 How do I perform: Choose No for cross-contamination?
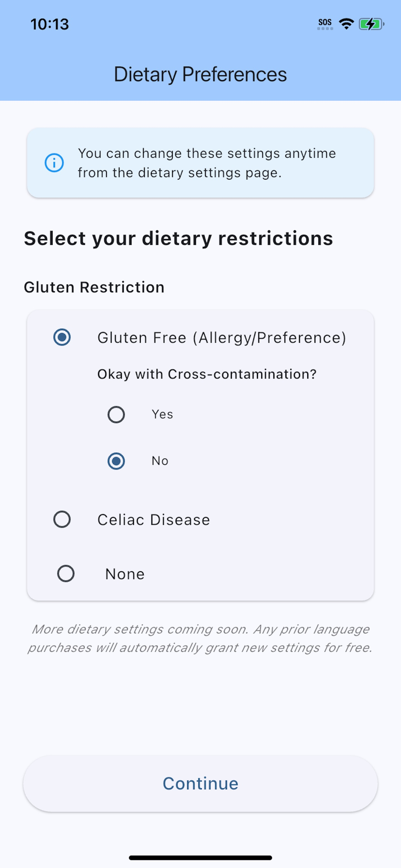[x=116, y=461]
